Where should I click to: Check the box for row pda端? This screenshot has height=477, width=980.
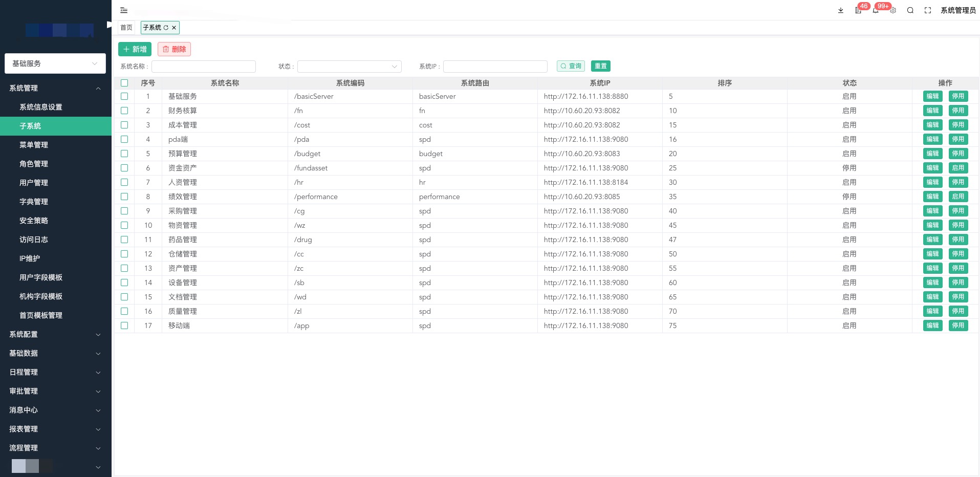click(x=124, y=139)
